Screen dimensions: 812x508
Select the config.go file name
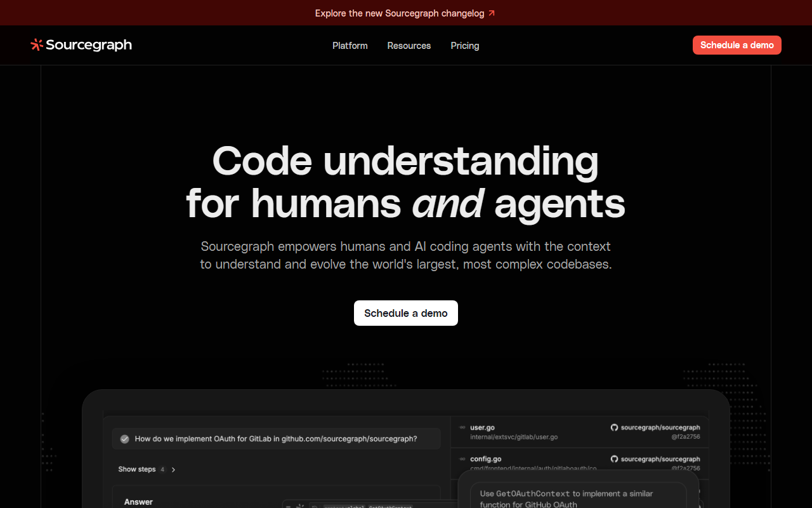click(x=486, y=459)
